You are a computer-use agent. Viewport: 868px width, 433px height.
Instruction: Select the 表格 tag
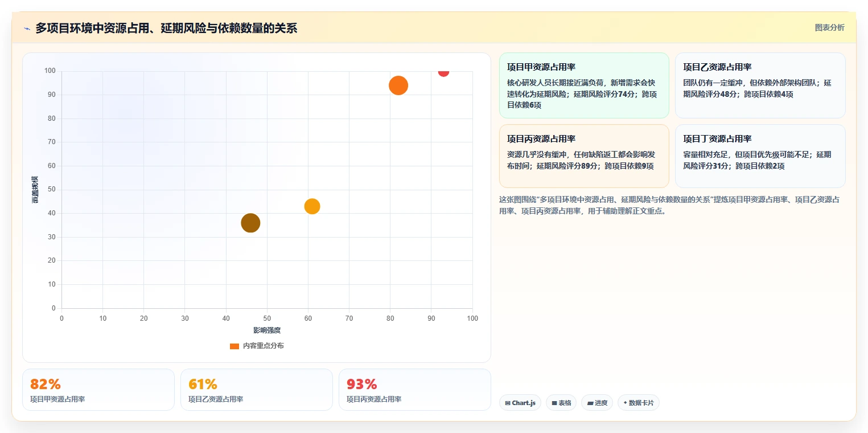tap(561, 403)
